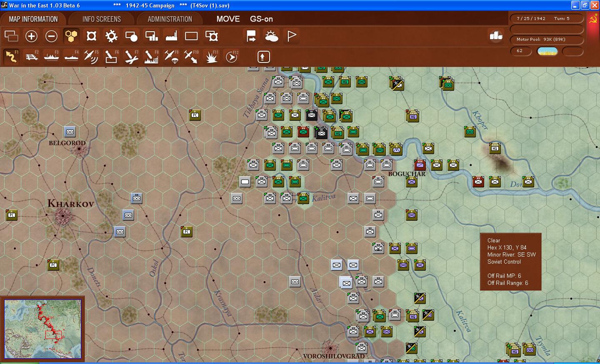The image size is (600, 364).
Task: Select F2 rail movement mode
Action: (x=32, y=57)
